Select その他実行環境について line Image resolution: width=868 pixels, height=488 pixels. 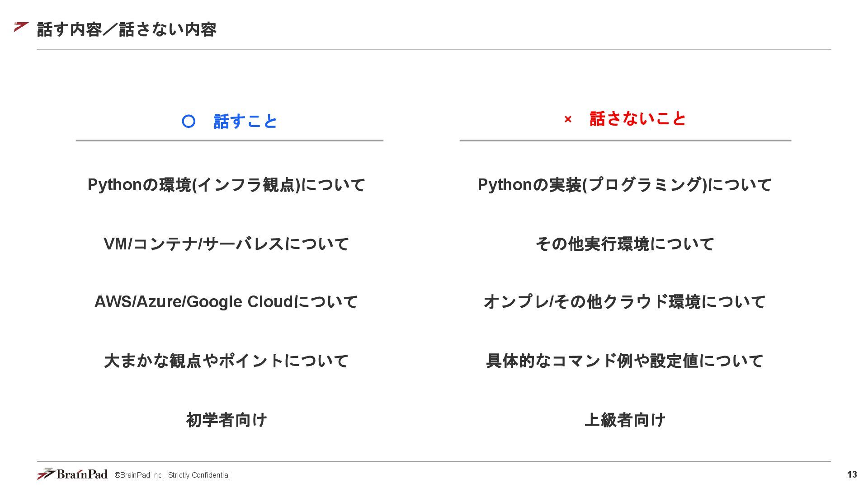[625, 244]
